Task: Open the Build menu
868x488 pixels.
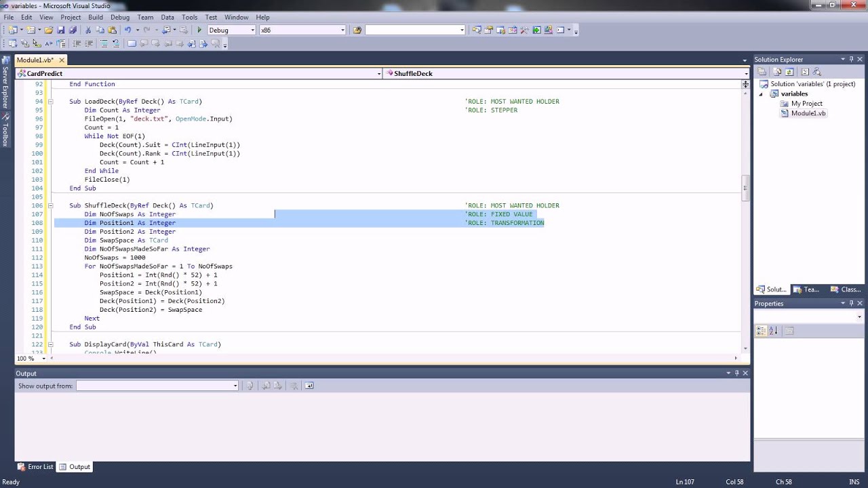Action: point(96,17)
